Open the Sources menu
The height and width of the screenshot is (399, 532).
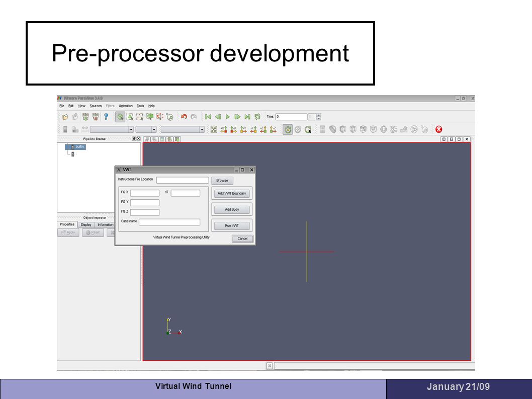96,106
